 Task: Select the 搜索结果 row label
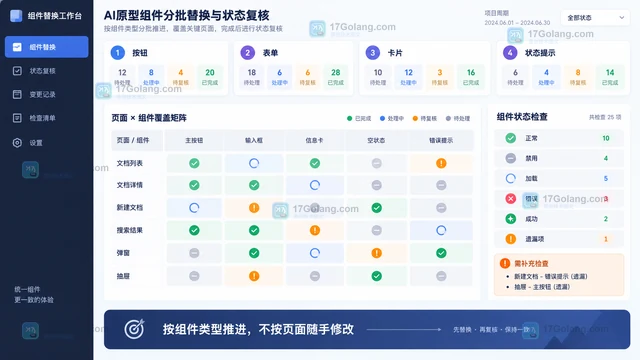pos(130,230)
